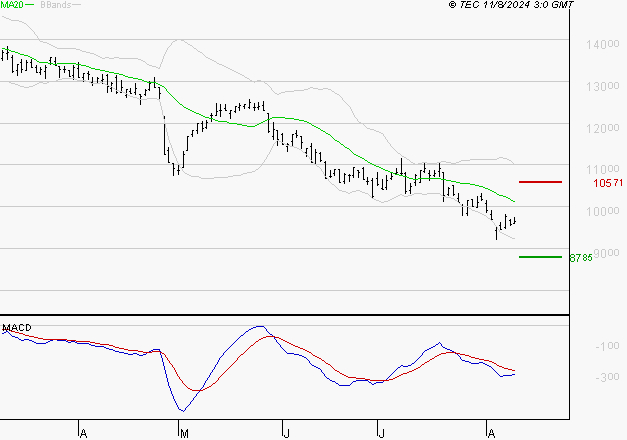Click the 11000 price axis label
Viewport: 627px width, 440px height.
coord(603,169)
